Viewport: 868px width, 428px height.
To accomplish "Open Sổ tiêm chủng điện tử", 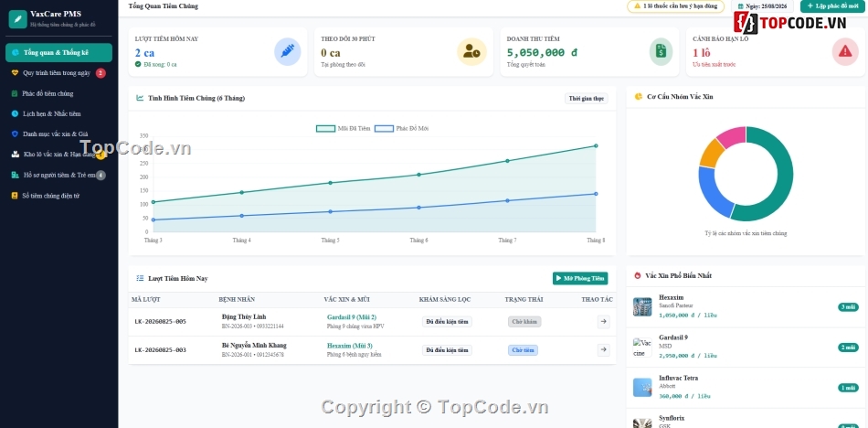I will (58, 196).
